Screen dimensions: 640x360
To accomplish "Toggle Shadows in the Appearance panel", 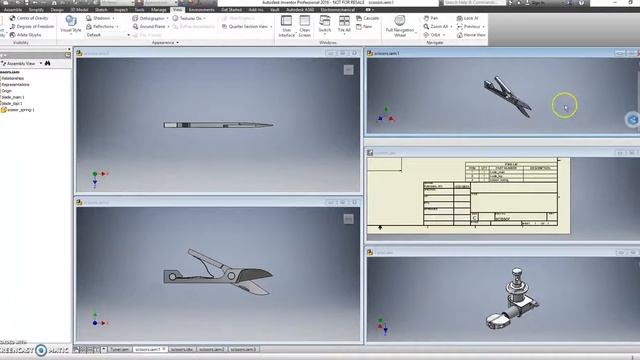I will pos(98,18).
